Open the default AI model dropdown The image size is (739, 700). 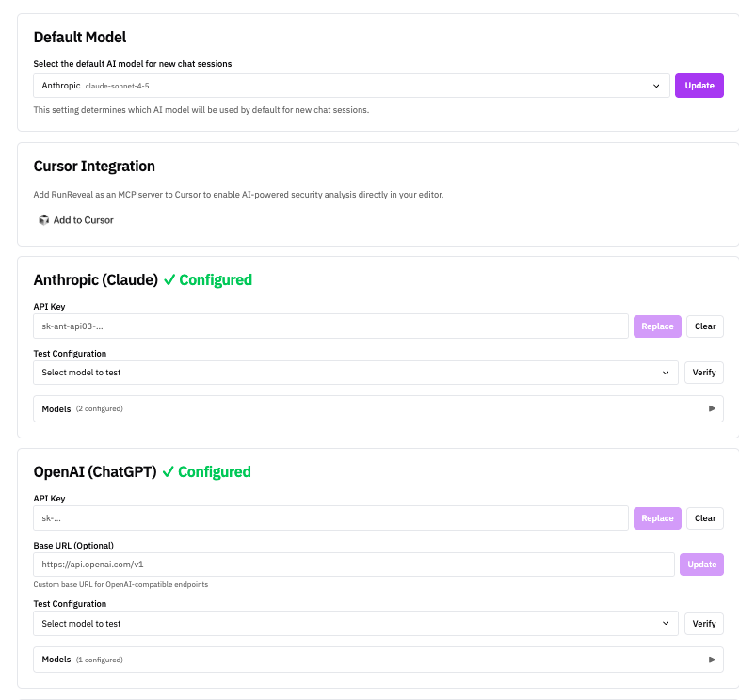351,86
